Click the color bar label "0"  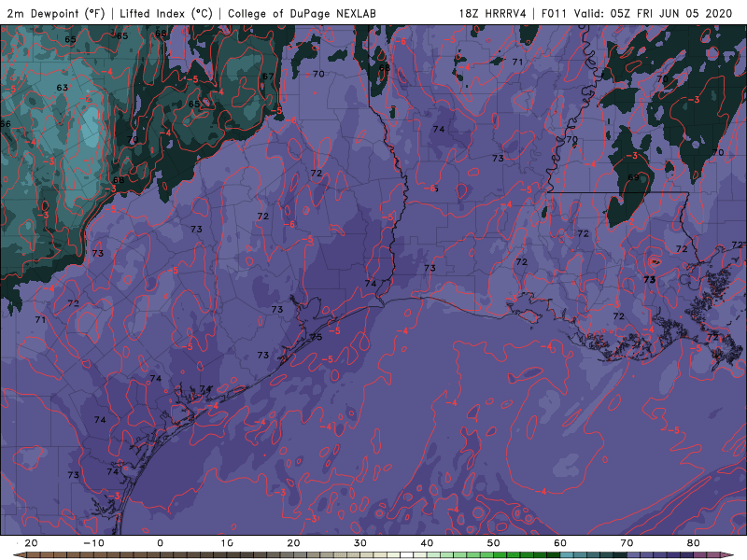click(160, 543)
